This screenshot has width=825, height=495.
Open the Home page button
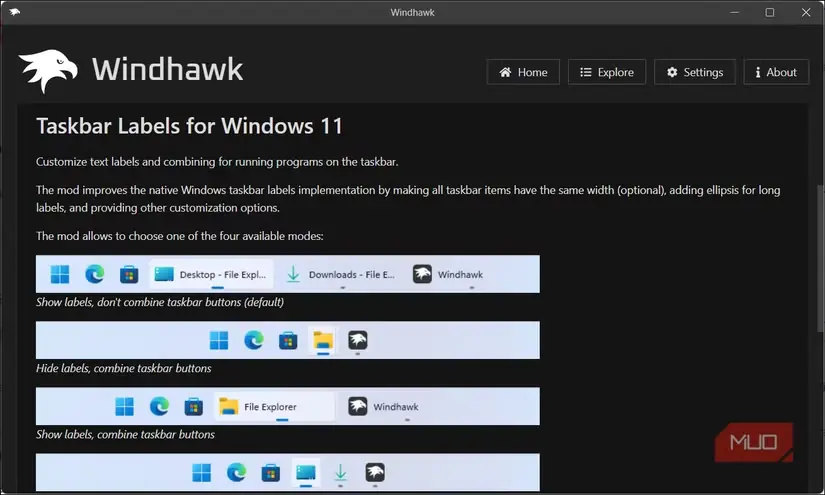pyautogui.click(x=523, y=72)
